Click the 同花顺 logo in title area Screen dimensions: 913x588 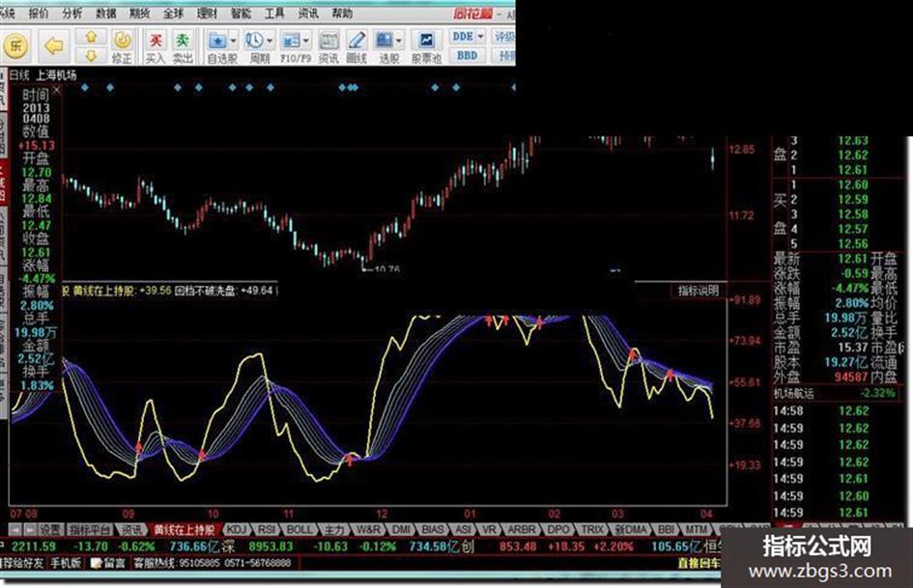pyautogui.click(x=472, y=14)
